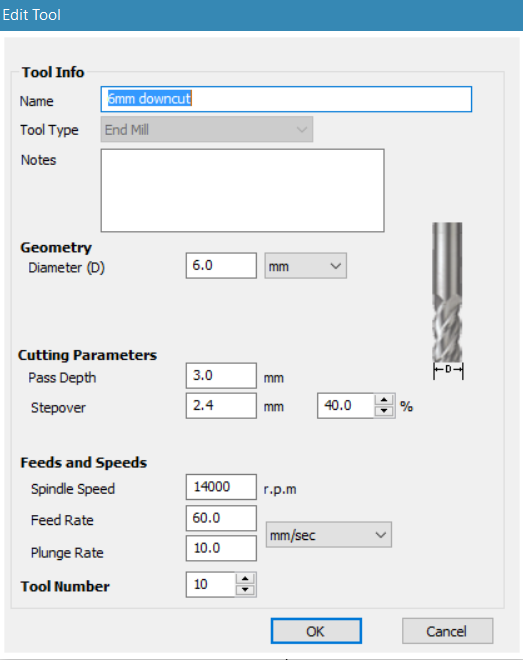Select the Diameter (D) value field
The width and height of the screenshot is (523, 660).
pos(221,266)
